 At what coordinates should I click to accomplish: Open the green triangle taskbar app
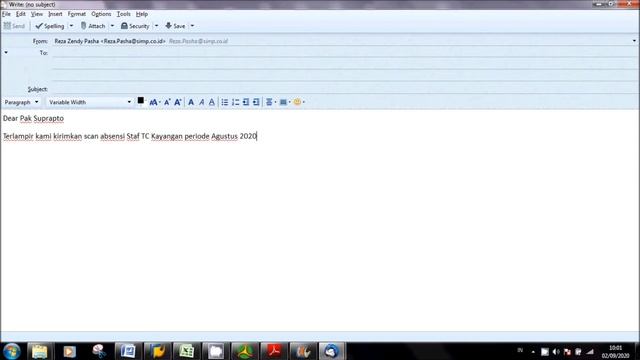click(244, 351)
